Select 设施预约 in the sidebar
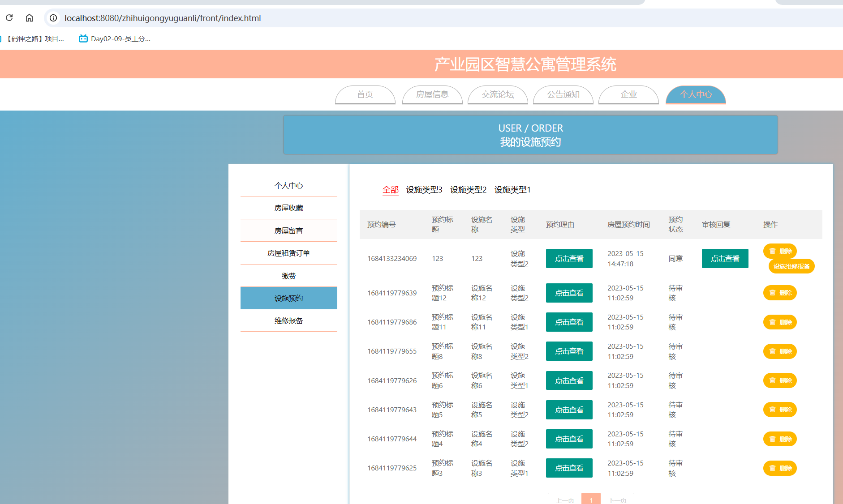 tap(289, 298)
